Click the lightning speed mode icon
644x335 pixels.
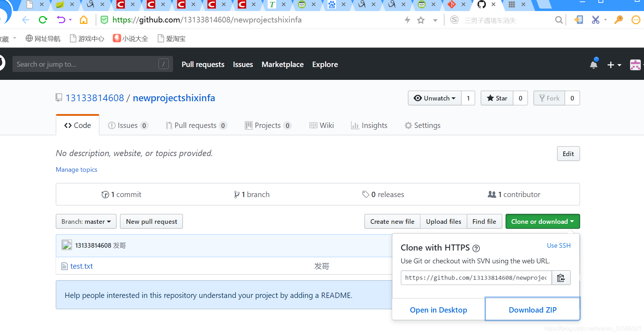[407, 20]
